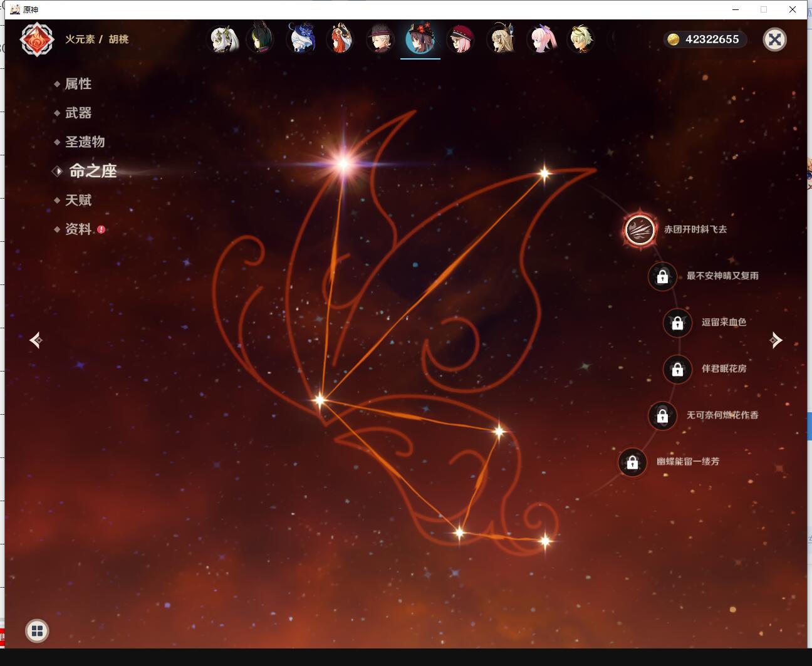Select the light-blonde avatar with feather headpiece
Image resolution: width=812 pixels, height=666 pixels.
pos(501,39)
